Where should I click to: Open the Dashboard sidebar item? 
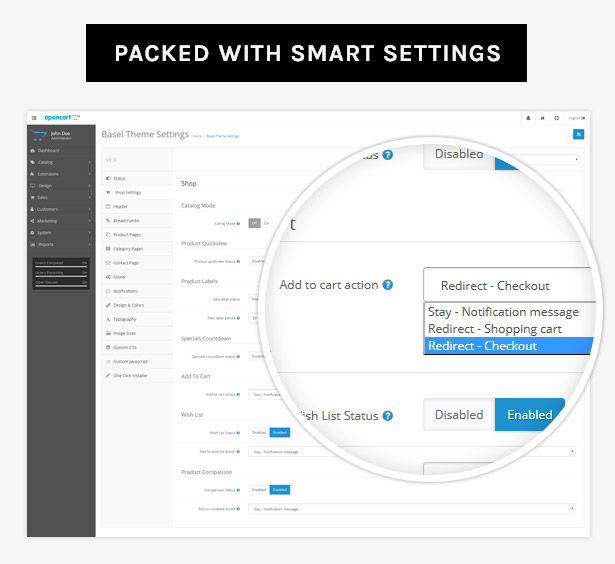61,150
